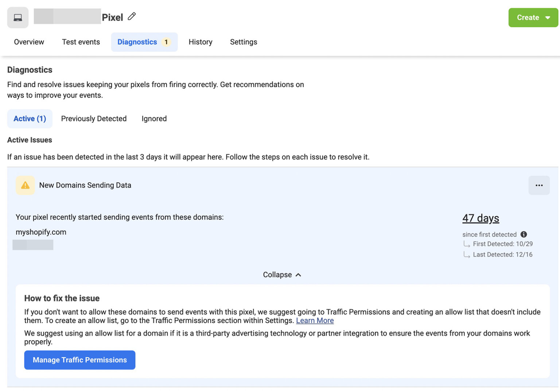Viewport: 560px width, 392px height.
Task: Click Manage Traffic Permissions
Action: pos(79,360)
